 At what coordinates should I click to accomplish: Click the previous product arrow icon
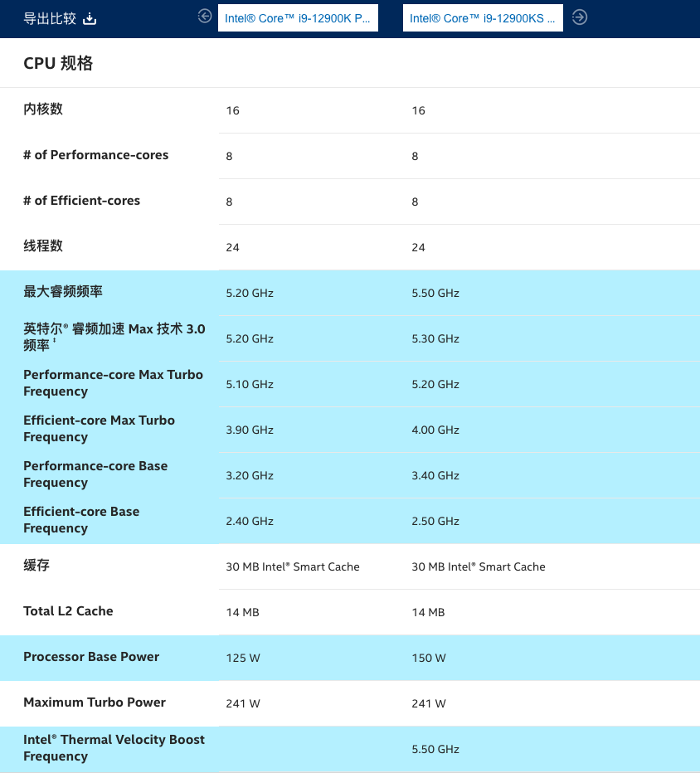point(205,17)
